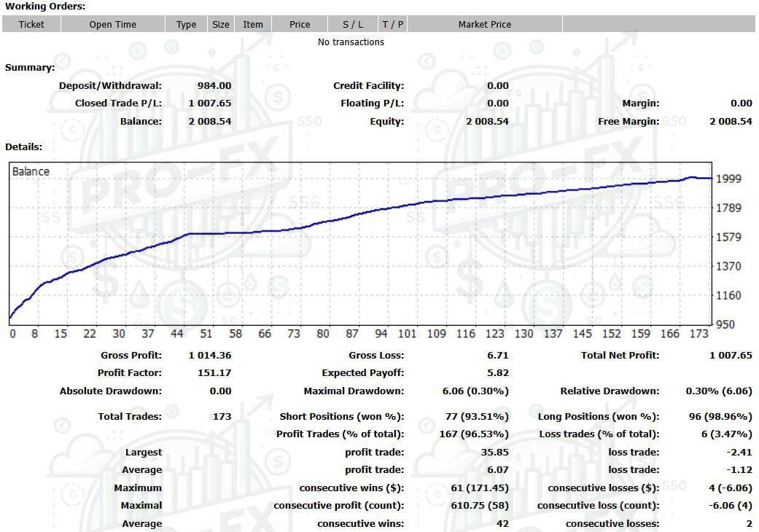Click the Balance value in Summary

pyautogui.click(x=209, y=122)
